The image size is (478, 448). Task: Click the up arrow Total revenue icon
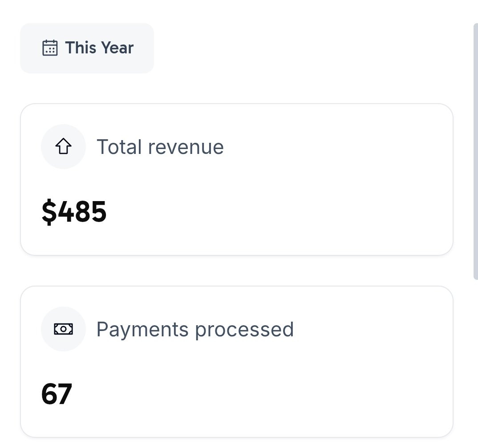[x=63, y=147]
